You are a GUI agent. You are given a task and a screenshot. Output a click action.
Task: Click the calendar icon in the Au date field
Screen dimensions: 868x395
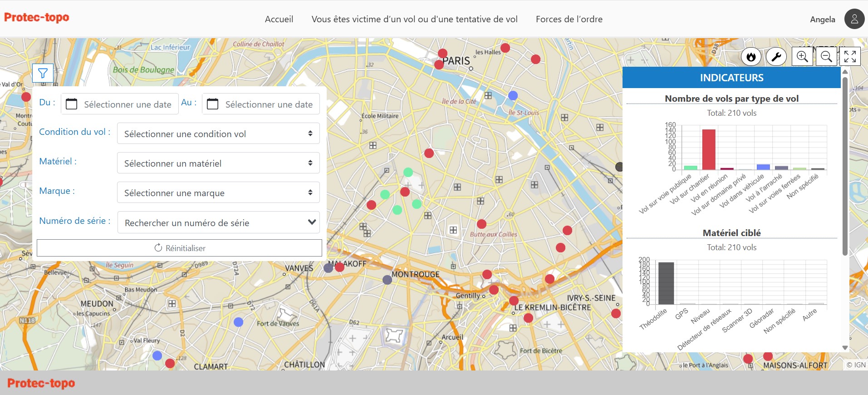(212, 104)
